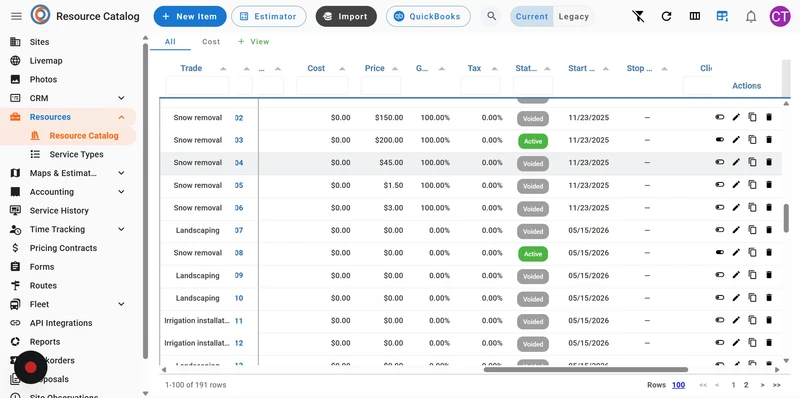Delete the $45.00 Snow removal item
The image size is (800, 398).
click(769, 162)
